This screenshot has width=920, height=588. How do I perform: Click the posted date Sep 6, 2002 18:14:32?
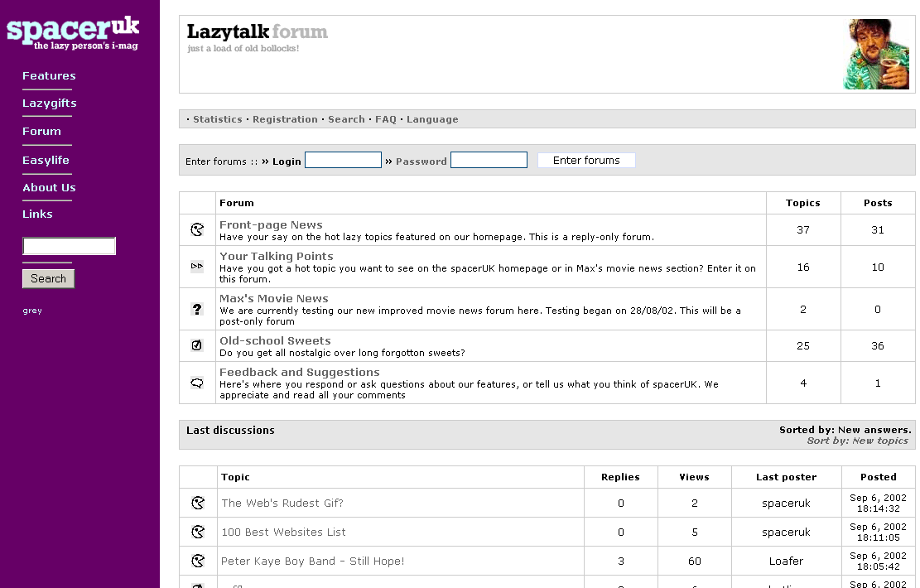878,503
